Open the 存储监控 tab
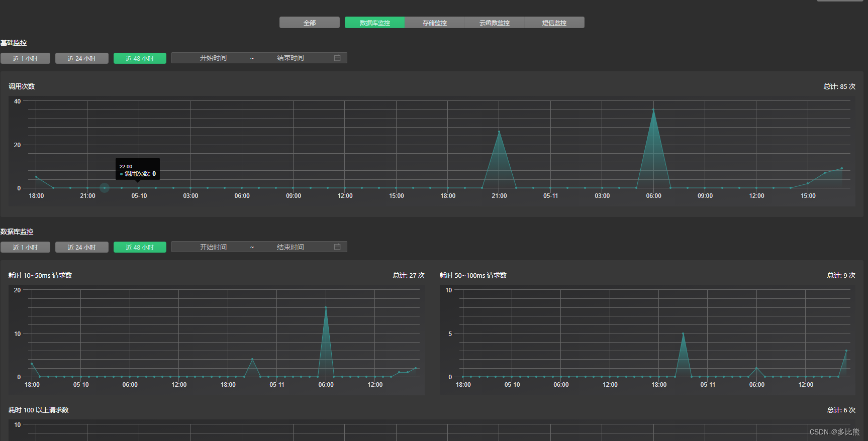The width and height of the screenshot is (868, 441). click(434, 23)
